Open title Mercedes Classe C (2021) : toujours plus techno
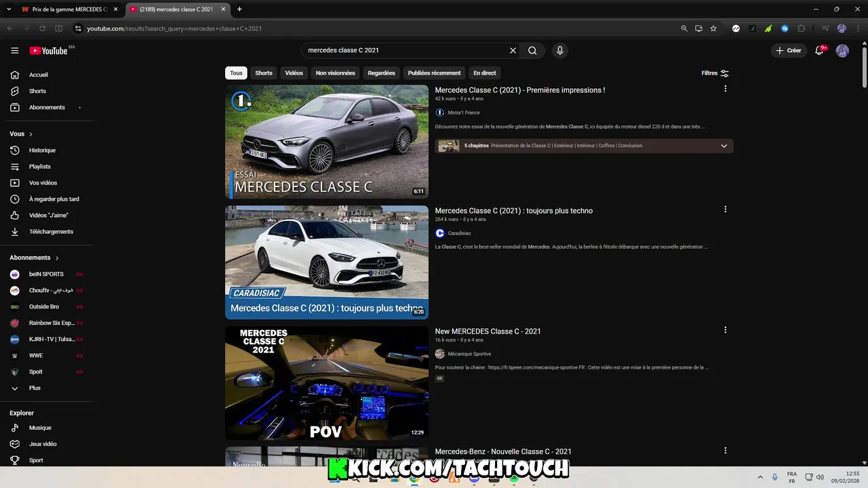 (513, 211)
